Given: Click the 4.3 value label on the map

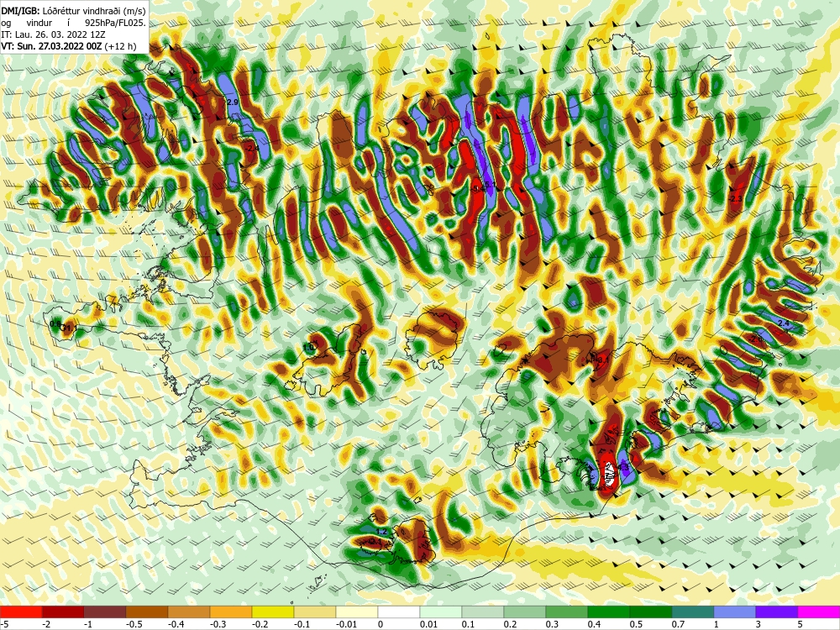Looking at the screenshot, I should [623, 467].
